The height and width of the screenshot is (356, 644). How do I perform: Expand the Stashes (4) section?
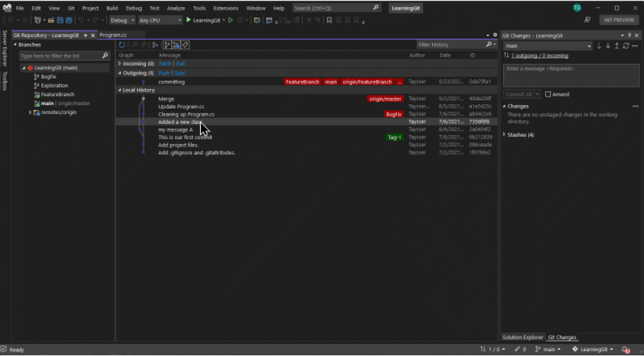504,135
